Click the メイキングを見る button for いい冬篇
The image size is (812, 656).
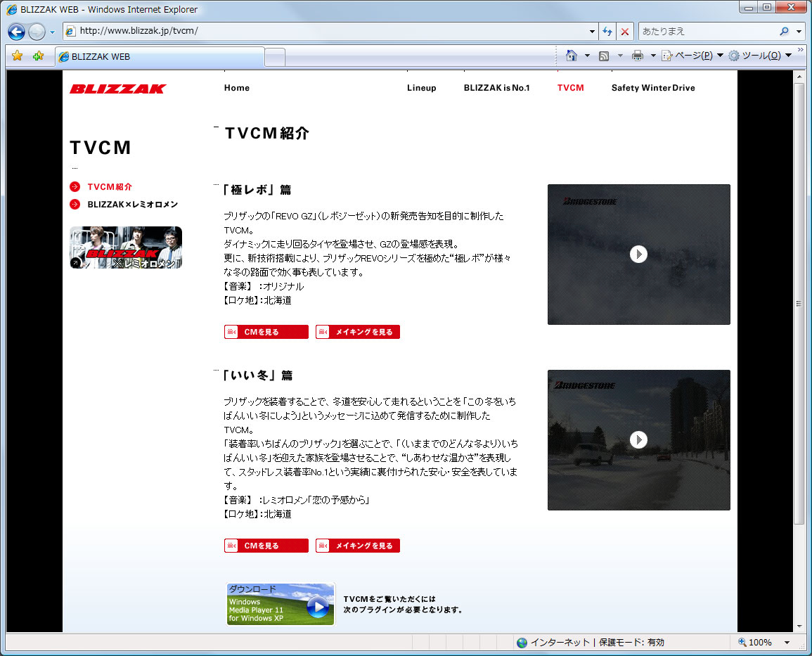point(358,546)
